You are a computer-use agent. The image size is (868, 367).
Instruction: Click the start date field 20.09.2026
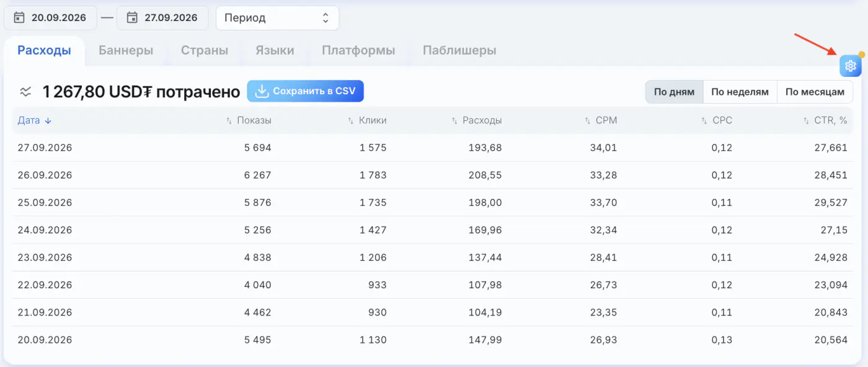51,18
